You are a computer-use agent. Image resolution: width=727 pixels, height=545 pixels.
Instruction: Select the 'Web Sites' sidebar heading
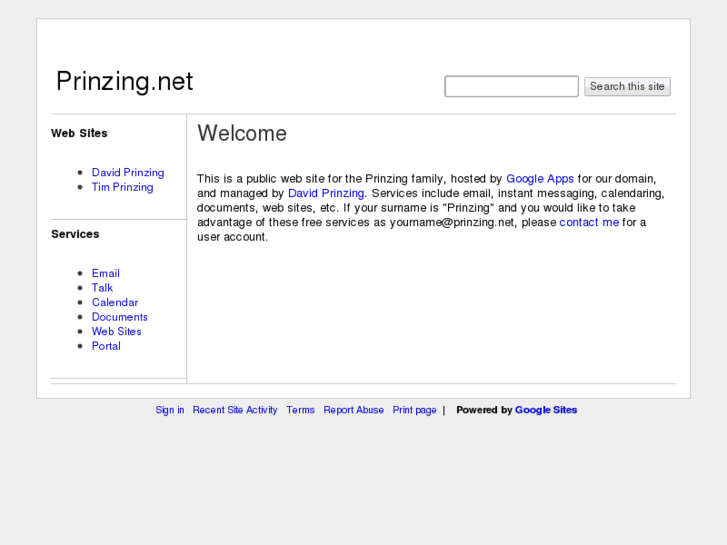(79, 133)
